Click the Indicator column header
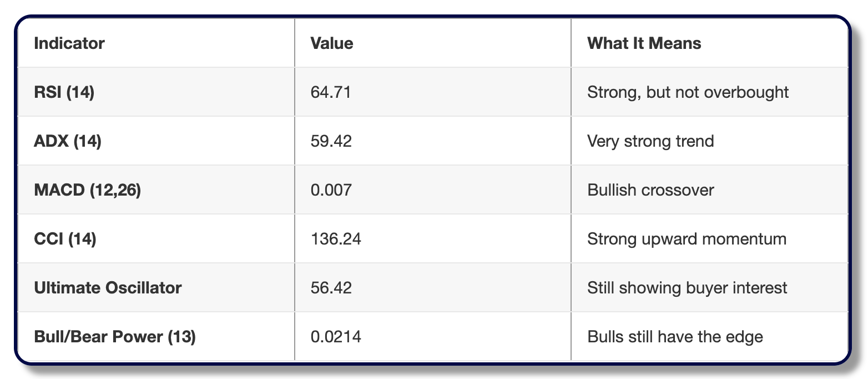This screenshot has width=868, height=379. click(69, 43)
